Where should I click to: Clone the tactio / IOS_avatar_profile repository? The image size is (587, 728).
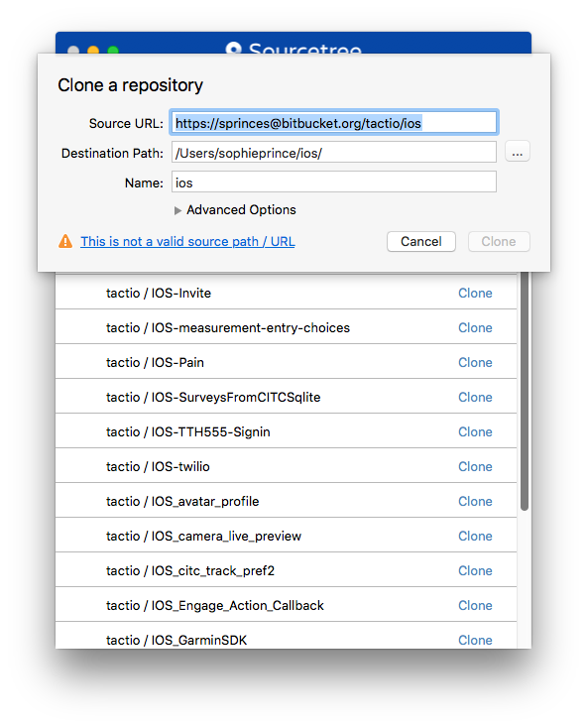475,502
